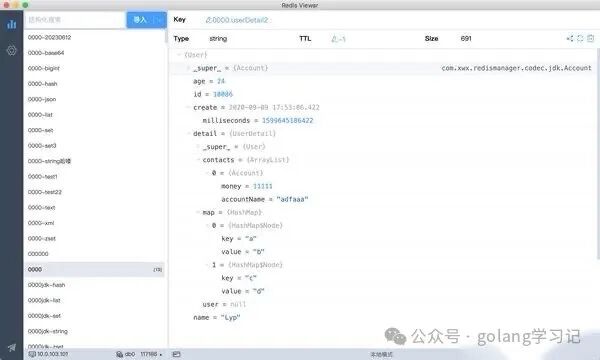Viewport: 600px width, 360px height.
Task: Focus the key search input field
Action: [x=75, y=20]
